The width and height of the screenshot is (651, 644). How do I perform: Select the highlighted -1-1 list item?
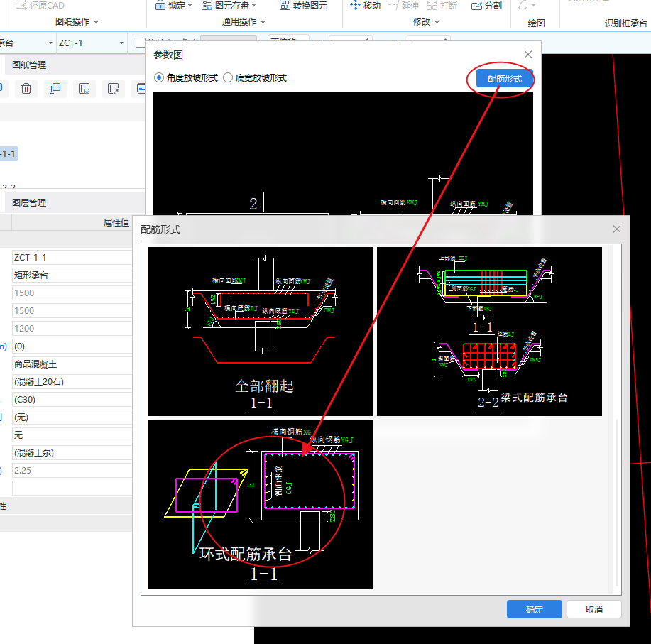[9, 153]
